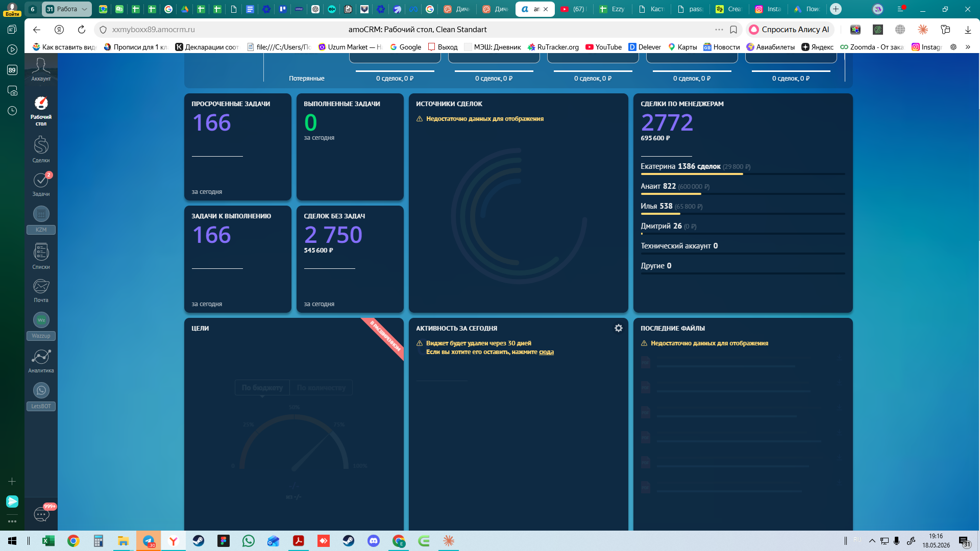Click the 'сюда' link in activity widget
Image resolution: width=980 pixels, height=551 pixels.
click(546, 352)
